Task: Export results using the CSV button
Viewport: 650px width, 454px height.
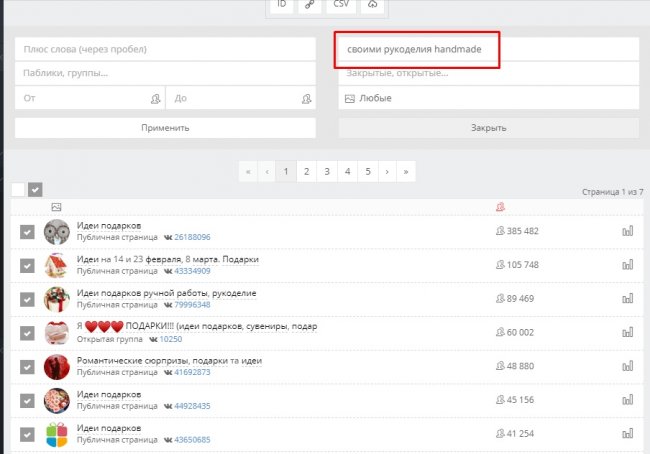Action: point(341,5)
